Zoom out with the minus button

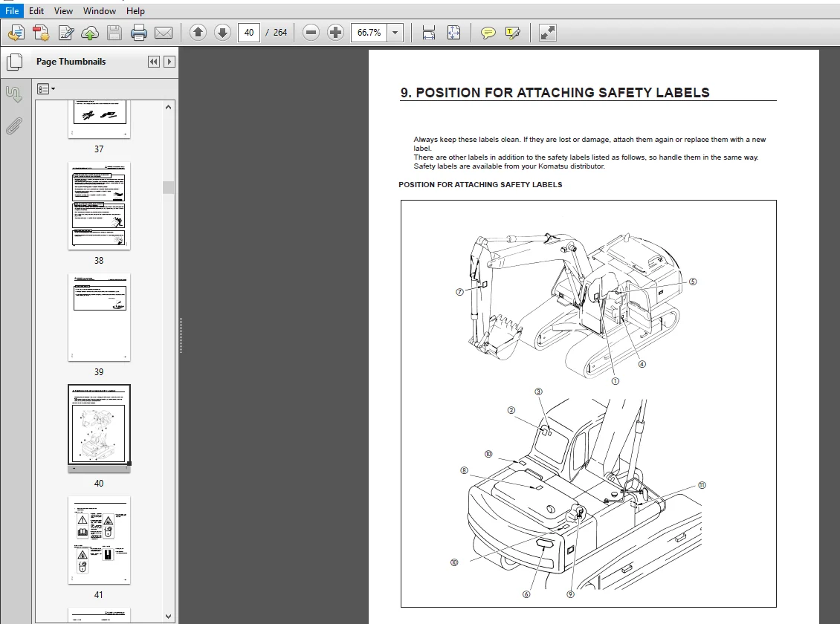(311, 33)
